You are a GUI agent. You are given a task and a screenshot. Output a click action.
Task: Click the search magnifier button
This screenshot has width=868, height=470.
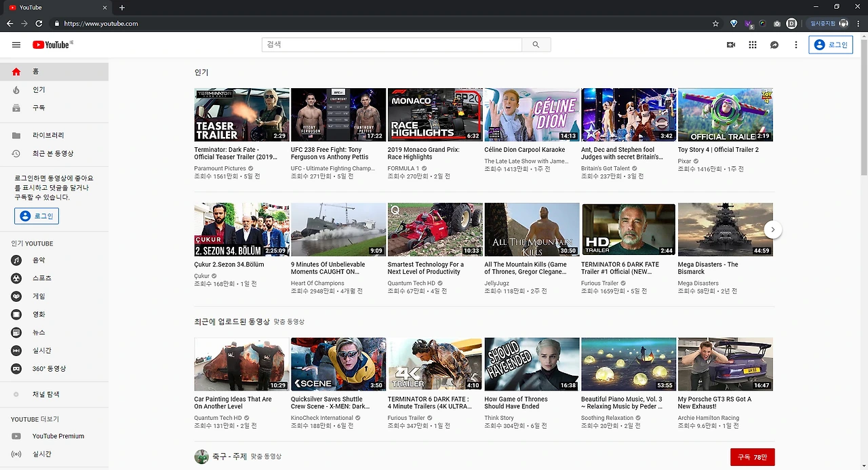(536, 45)
